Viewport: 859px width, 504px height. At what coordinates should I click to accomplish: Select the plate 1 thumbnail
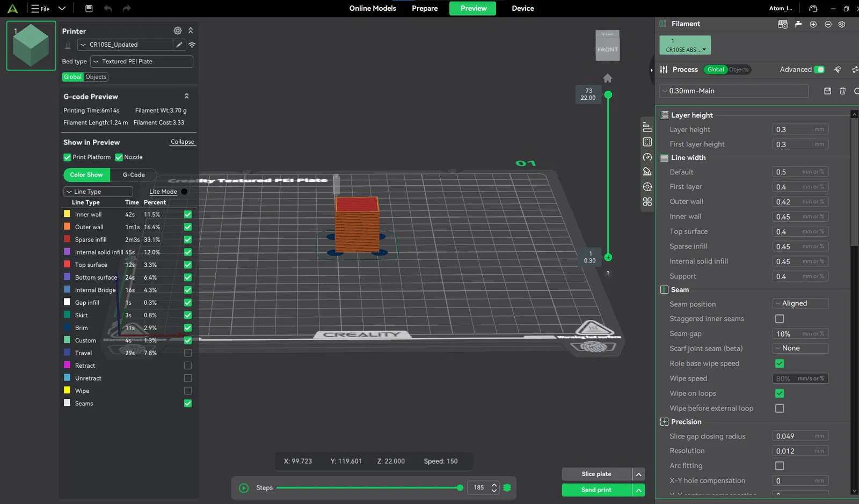[x=31, y=46]
